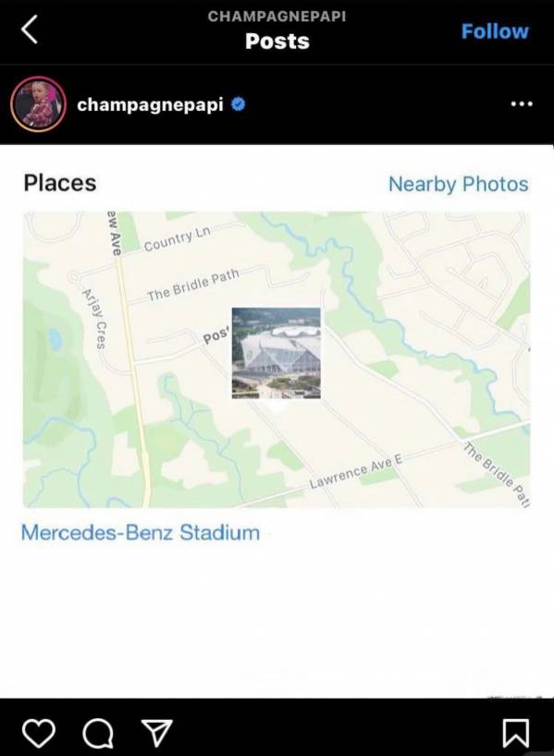Select the stadium photo thumbnail on map
The image size is (554, 756).
pos(276,353)
